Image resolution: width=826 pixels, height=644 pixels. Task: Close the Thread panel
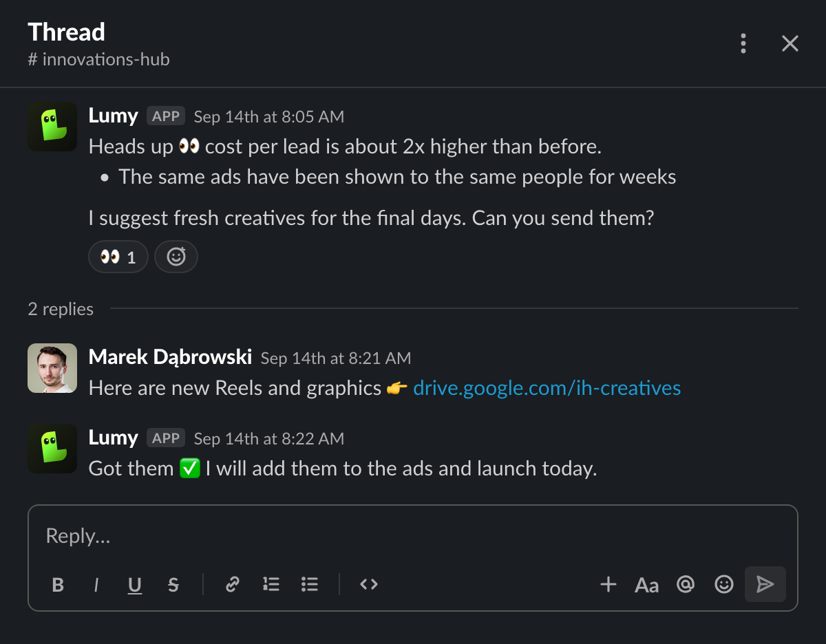pyautogui.click(x=790, y=43)
